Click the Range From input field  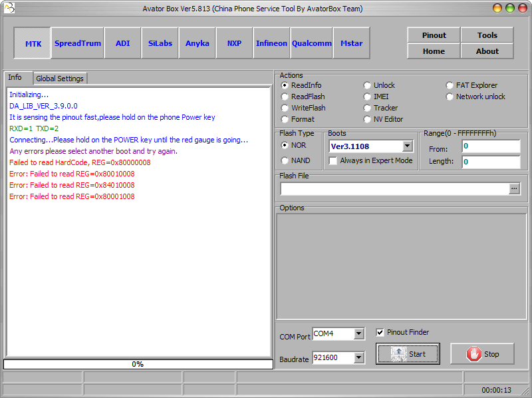pos(491,146)
